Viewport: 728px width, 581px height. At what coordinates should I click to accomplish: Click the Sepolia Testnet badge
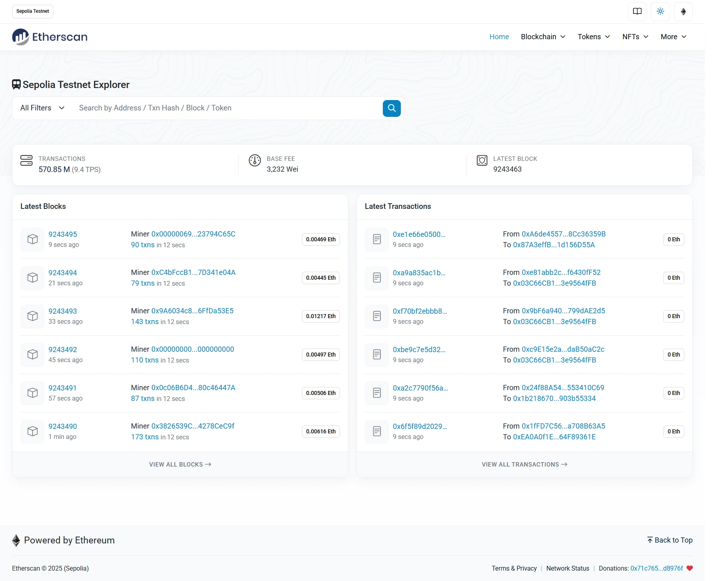click(33, 11)
